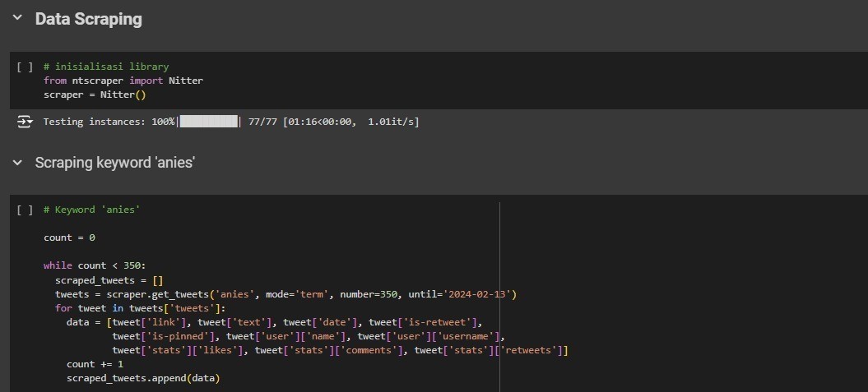Click the 'scraped_tweets.append(data)' line
The image size is (868, 392).
point(143,379)
